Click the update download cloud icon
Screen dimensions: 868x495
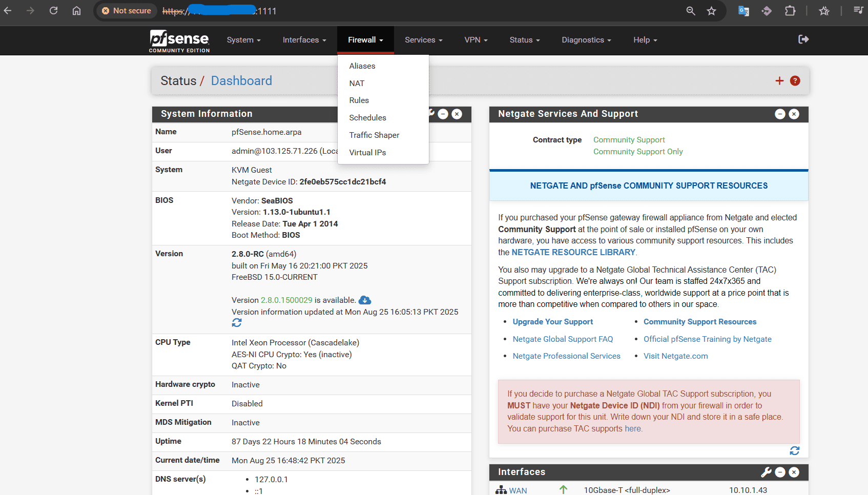click(365, 300)
